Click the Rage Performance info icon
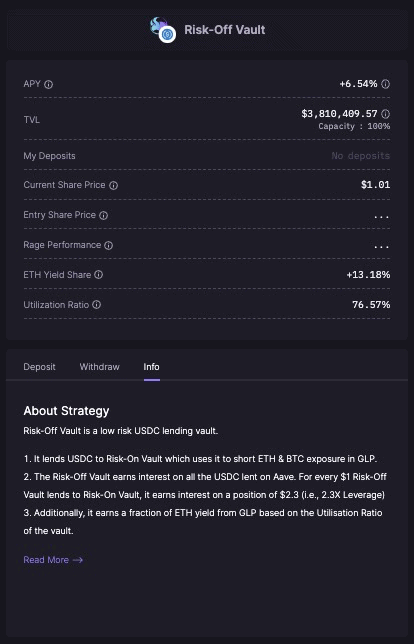414x644 pixels. [x=108, y=245]
